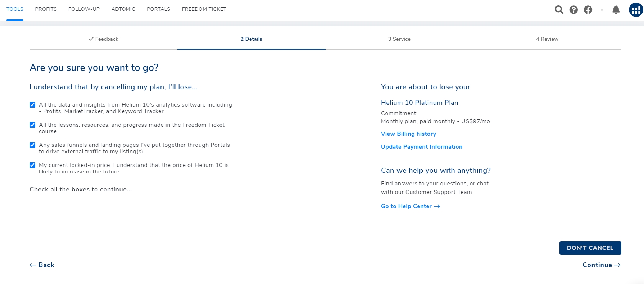
Task: Open the Helium 10 account avatar
Action: 636,10
